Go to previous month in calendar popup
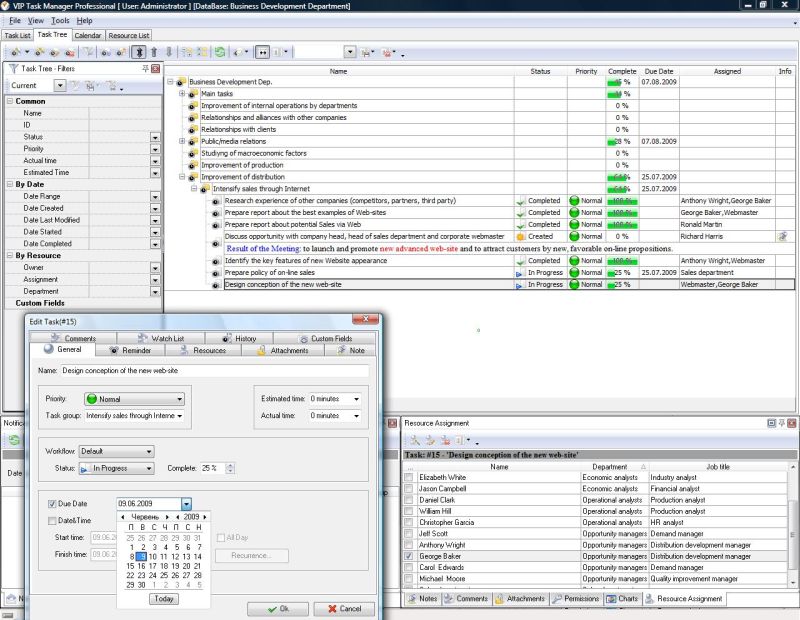The image size is (800, 620). 122,517
